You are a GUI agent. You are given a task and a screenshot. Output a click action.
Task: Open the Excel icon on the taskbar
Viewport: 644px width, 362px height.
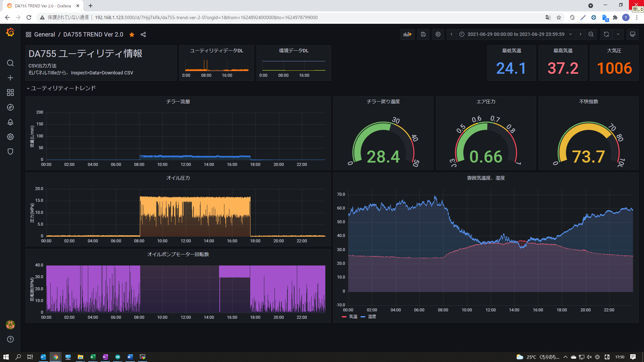[x=93, y=357]
